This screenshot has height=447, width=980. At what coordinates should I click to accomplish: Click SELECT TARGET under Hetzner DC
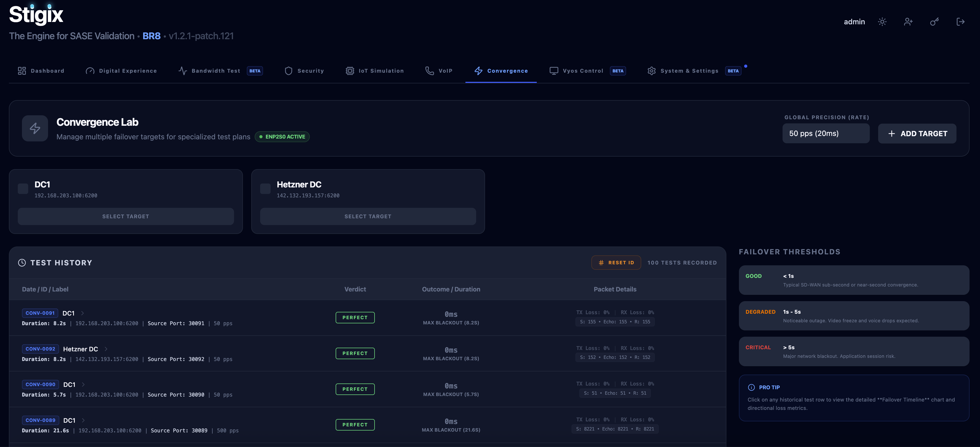tap(368, 216)
